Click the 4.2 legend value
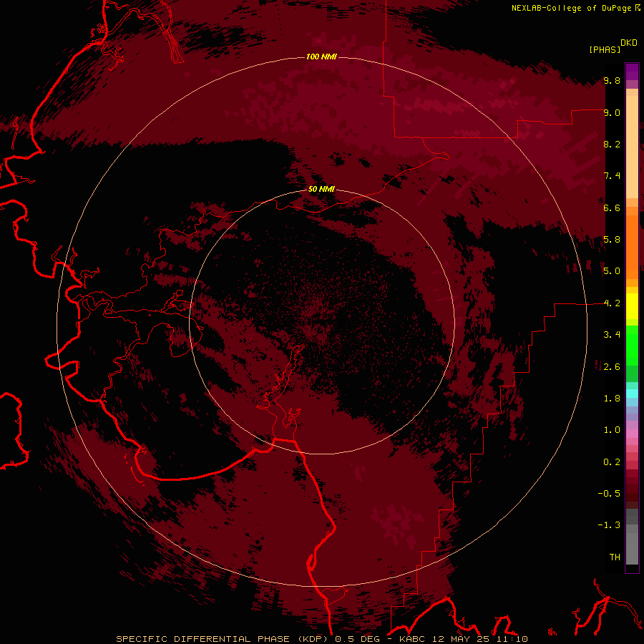The width and height of the screenshot is (644, 644). pos(612,303)
